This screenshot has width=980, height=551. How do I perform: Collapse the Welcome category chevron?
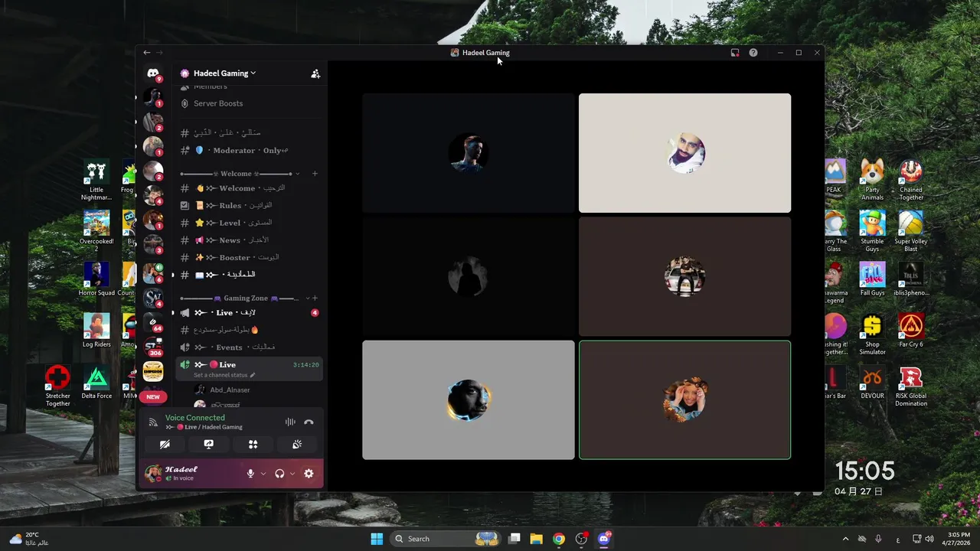(x=297, y=174)
